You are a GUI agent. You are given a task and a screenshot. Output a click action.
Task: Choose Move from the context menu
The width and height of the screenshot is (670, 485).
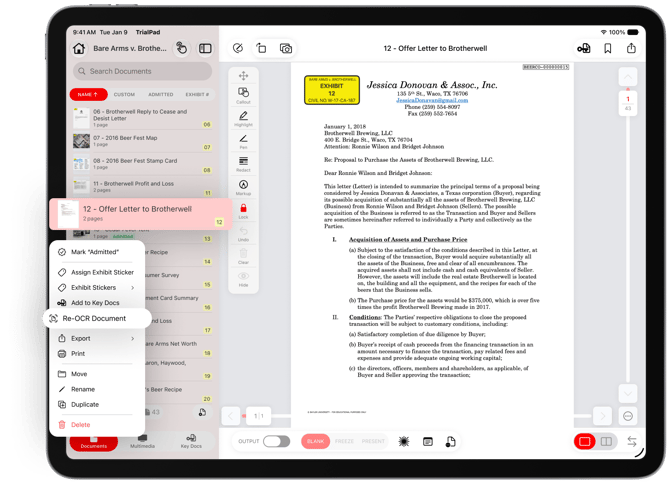click(x=97, y=374)
